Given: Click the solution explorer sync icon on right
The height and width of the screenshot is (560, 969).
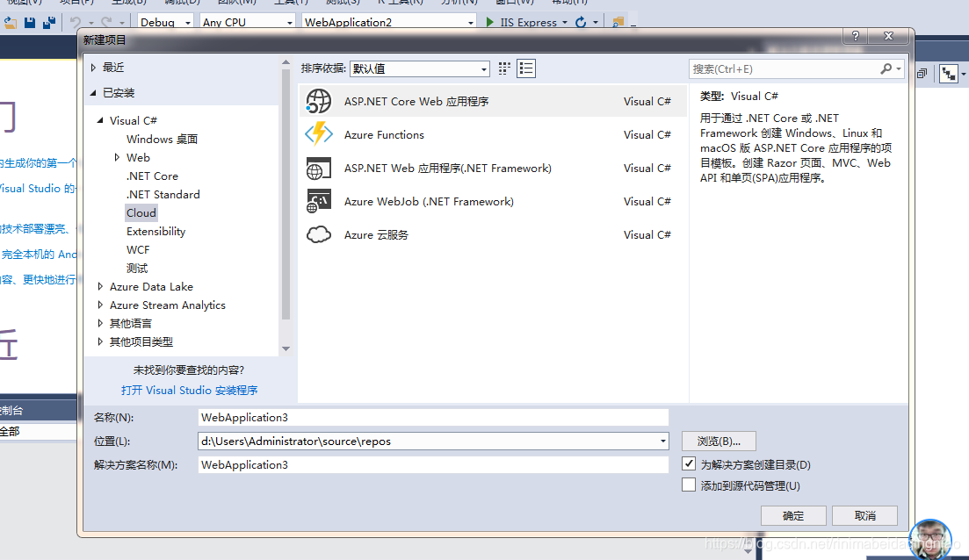Looking at the screenshot, I should 949,74.
